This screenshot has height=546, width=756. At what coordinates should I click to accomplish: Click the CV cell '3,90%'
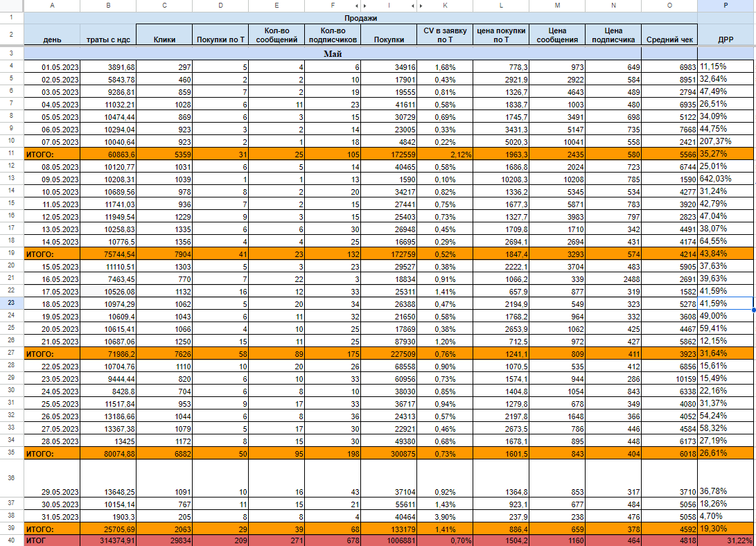click(x=445, y=517)
